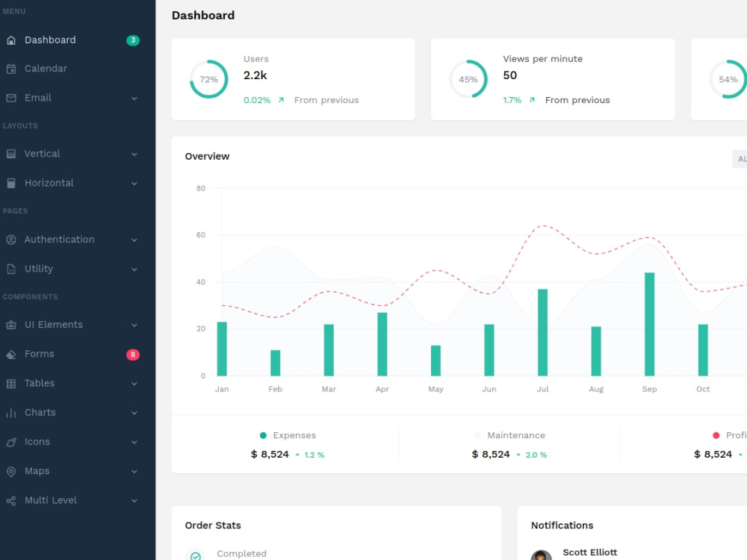Click Scott Elliott's avatar in Notifications
Viewport: 747px width, 560px height.
541,556
